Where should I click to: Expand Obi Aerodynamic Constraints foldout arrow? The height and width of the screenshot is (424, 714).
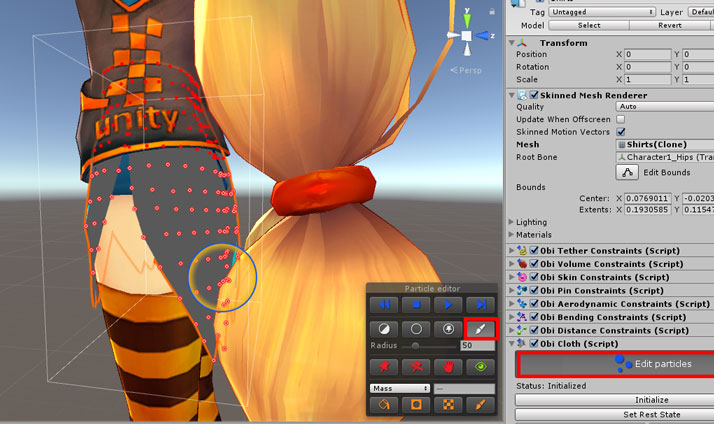click(x=511, y=304)
